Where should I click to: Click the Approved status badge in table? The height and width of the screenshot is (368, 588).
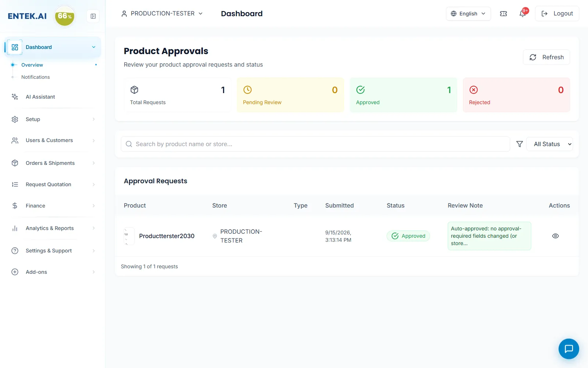[408, 236]
